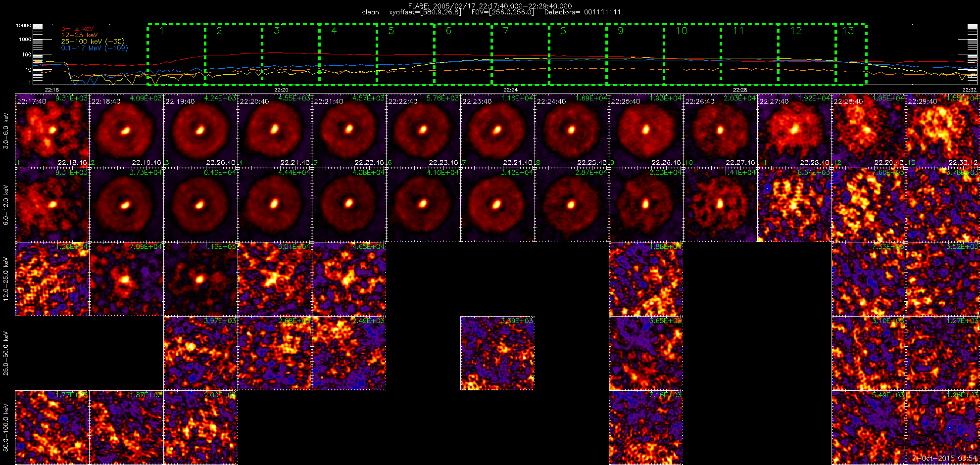Open the 3.0-6.0 keV image starting 22:27:40
This screenshot has height=465, width=980.
click(x=794, y=131)
